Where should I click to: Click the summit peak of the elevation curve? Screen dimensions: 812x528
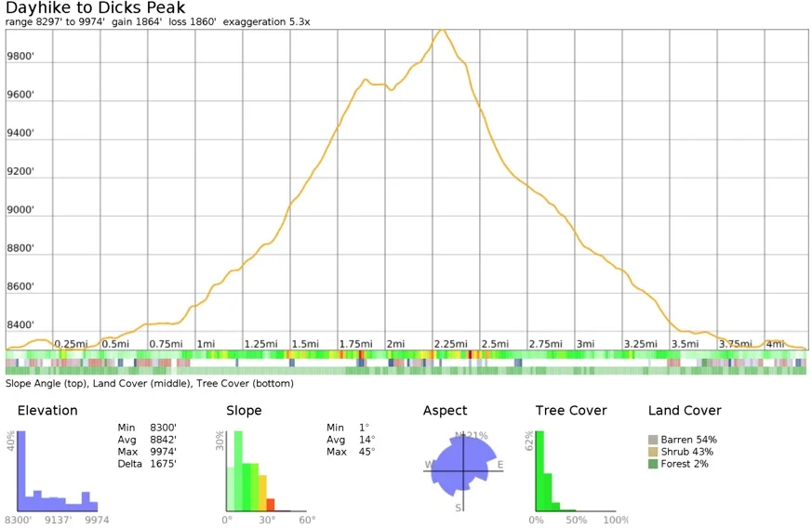point(442,30)
